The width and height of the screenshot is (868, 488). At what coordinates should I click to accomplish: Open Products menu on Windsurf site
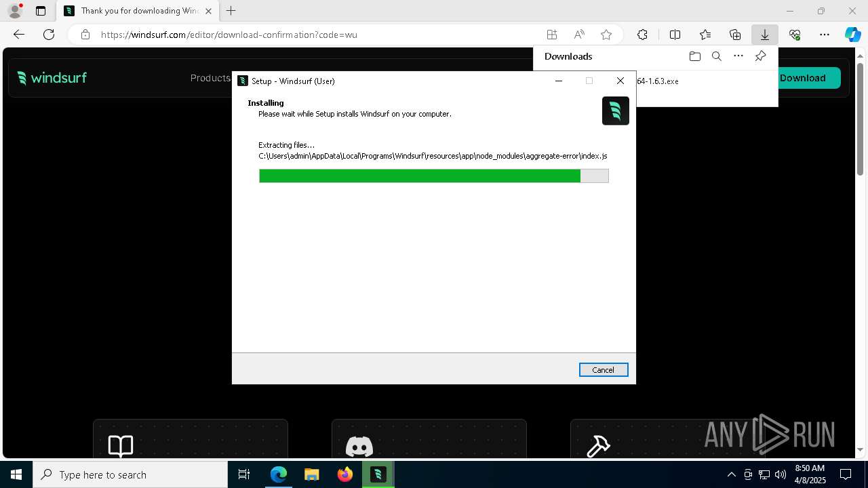point(210,78)
